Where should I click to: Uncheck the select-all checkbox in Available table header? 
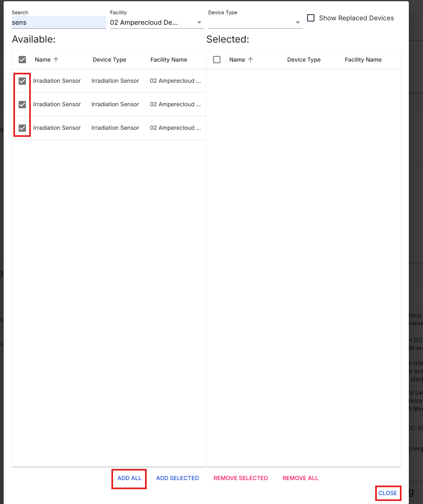point(22,60)
